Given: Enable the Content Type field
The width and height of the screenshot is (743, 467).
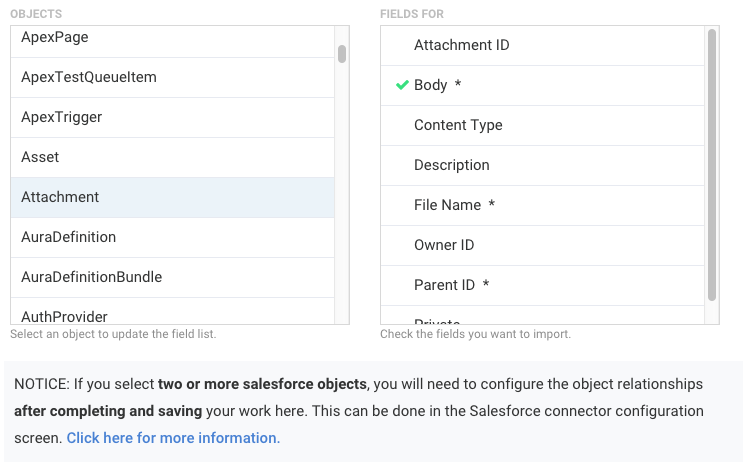Looking at the screenshot, I should click(458, 125).
